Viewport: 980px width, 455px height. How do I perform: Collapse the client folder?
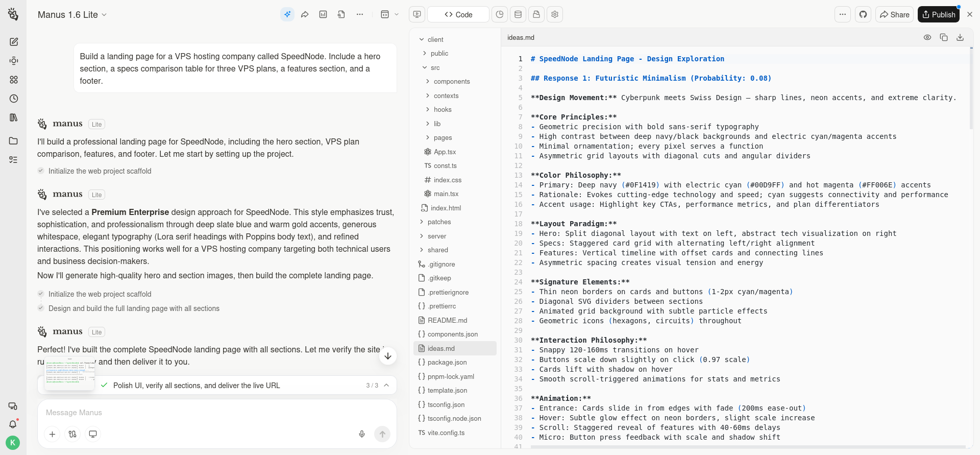tap(422, 39)
